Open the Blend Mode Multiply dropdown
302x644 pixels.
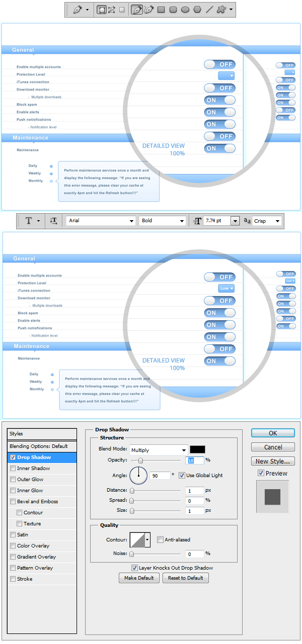click(159, 450)
